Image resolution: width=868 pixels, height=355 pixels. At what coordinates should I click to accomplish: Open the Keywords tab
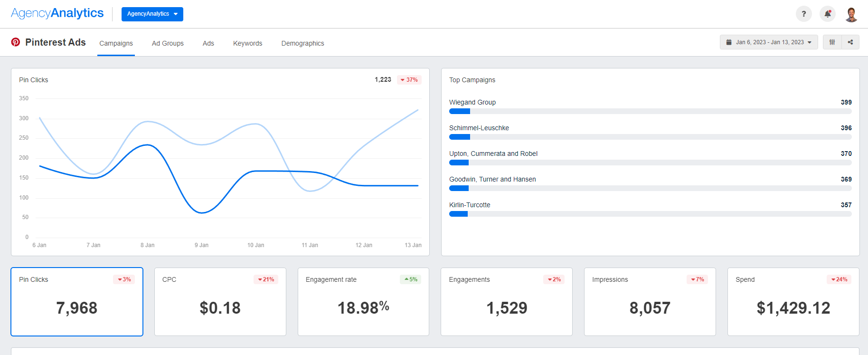(x=247, y=43)
